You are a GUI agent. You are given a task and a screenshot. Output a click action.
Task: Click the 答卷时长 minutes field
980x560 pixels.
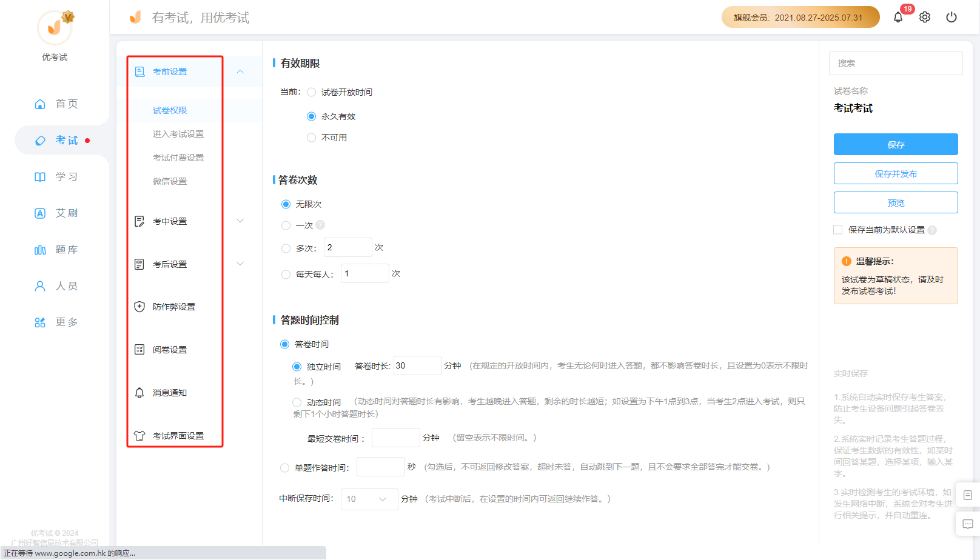click(x=418, y=365)
